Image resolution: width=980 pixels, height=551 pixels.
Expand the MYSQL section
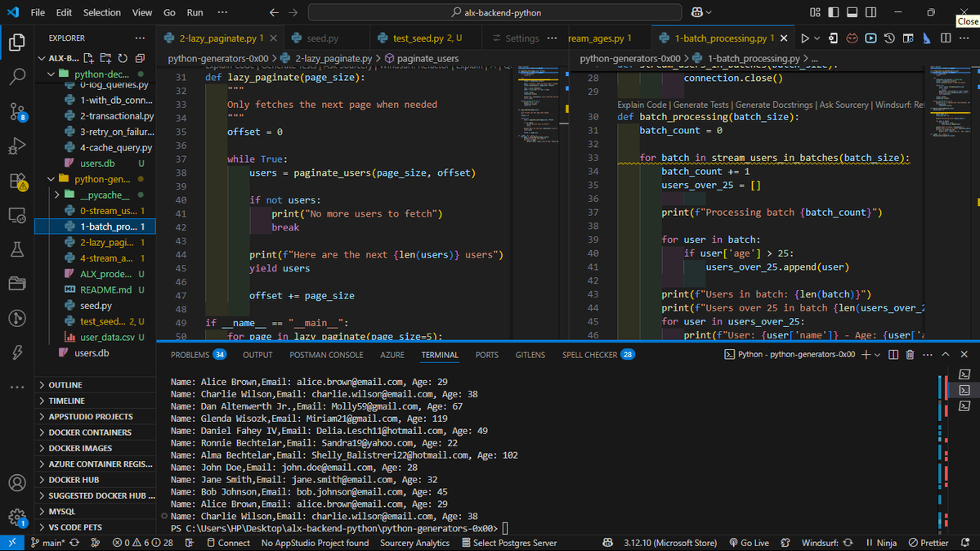click(x=95, y=511)
